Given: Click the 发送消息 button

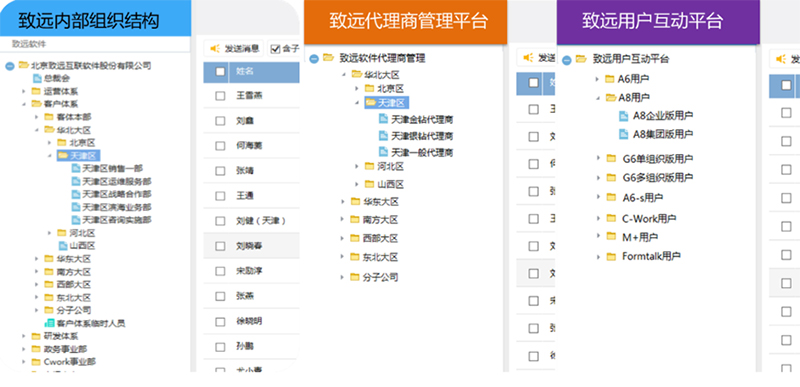Looking at the screenshot, I should pyautogui.click(x=234, y=49).
